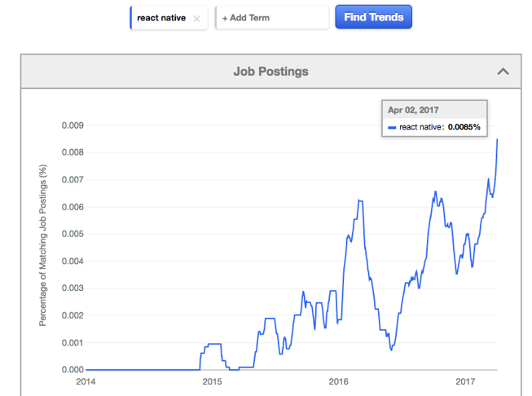Click the 0.003 y-axis tick label

[x=73, y=288]
